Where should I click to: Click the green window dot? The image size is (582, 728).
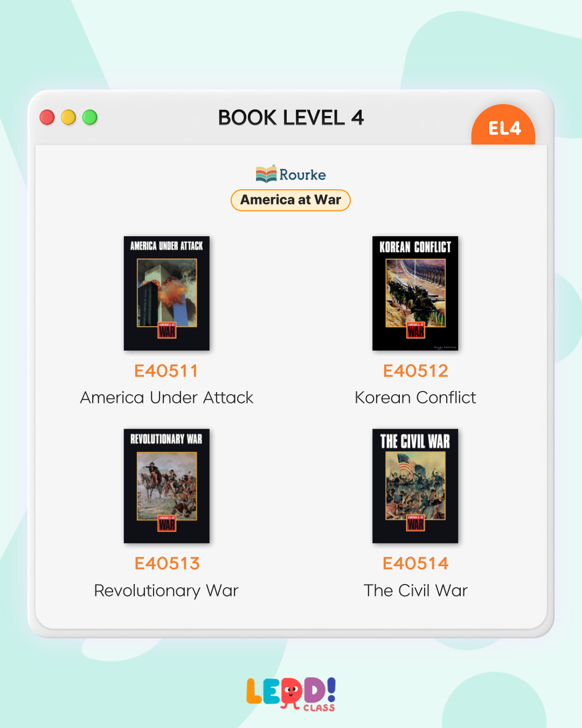click(x=90, y=117)
